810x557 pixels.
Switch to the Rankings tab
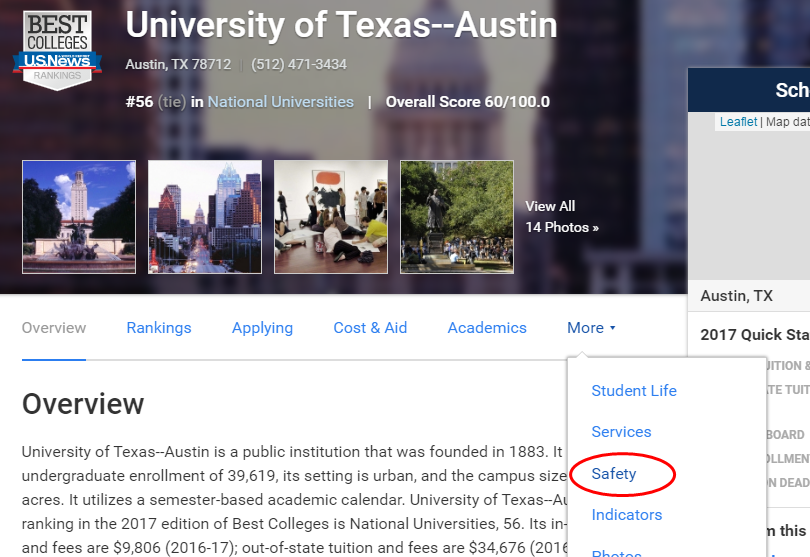(159, 328)
